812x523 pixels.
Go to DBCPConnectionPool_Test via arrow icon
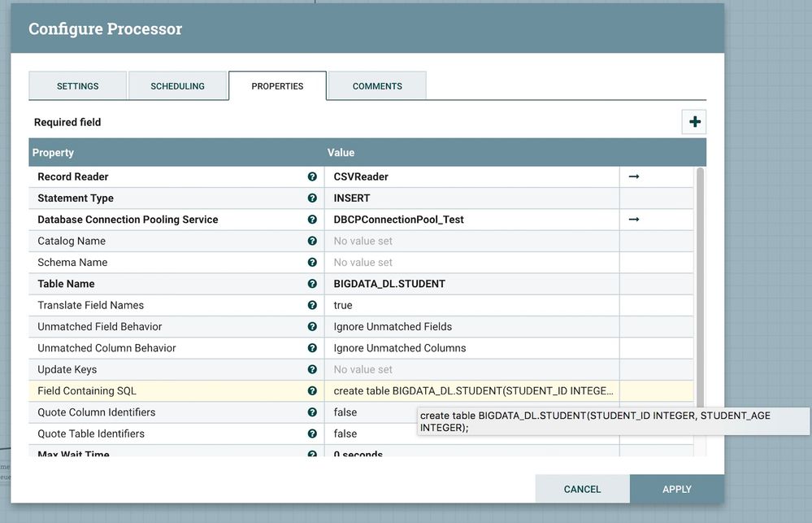coord(634,220)
